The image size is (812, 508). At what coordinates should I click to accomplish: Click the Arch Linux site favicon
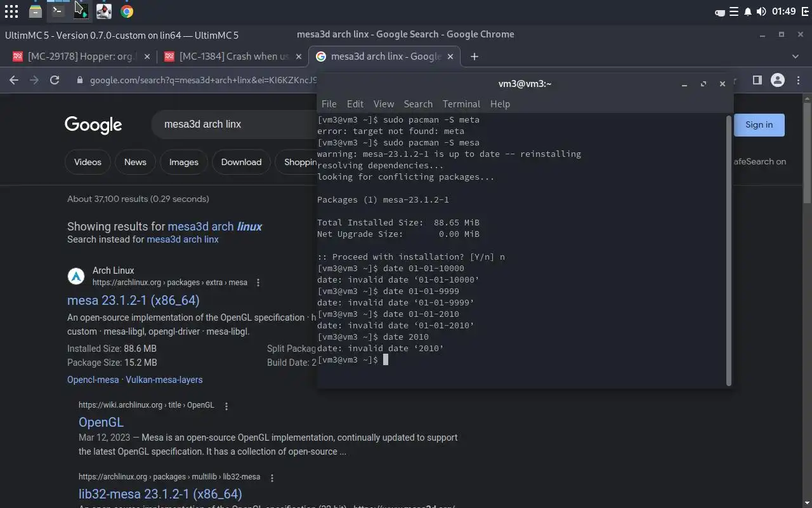click(x=76, y=276)
